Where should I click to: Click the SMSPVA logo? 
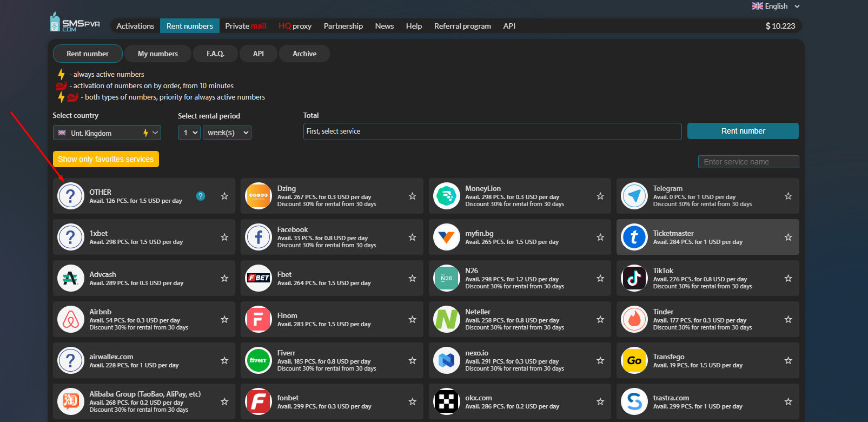click(75, 23)
